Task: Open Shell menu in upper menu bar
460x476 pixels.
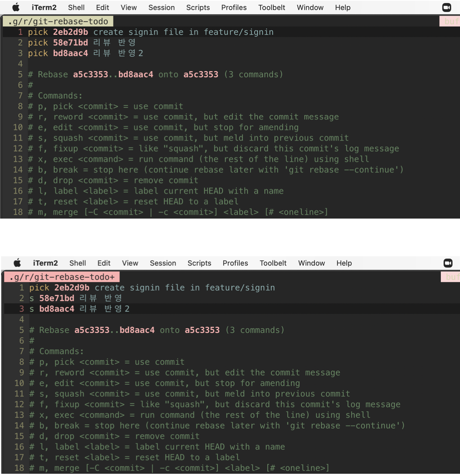Action: point(76,7)
